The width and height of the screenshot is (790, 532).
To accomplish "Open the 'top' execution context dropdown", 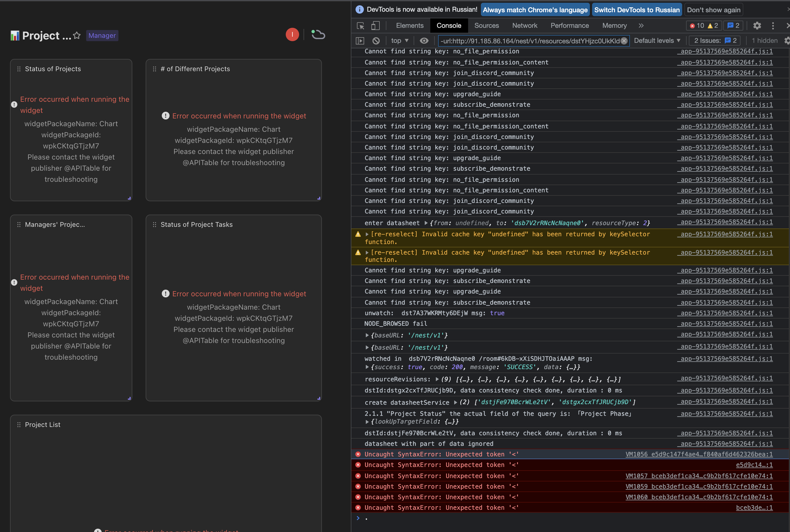I will pyautogui.click(x=399, y=40).
